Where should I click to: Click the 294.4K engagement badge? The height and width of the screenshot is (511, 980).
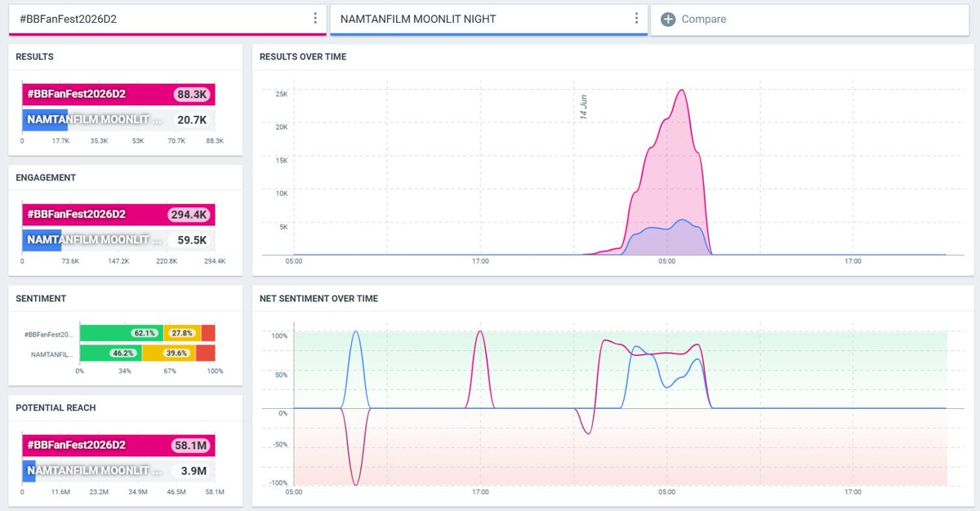189,215
